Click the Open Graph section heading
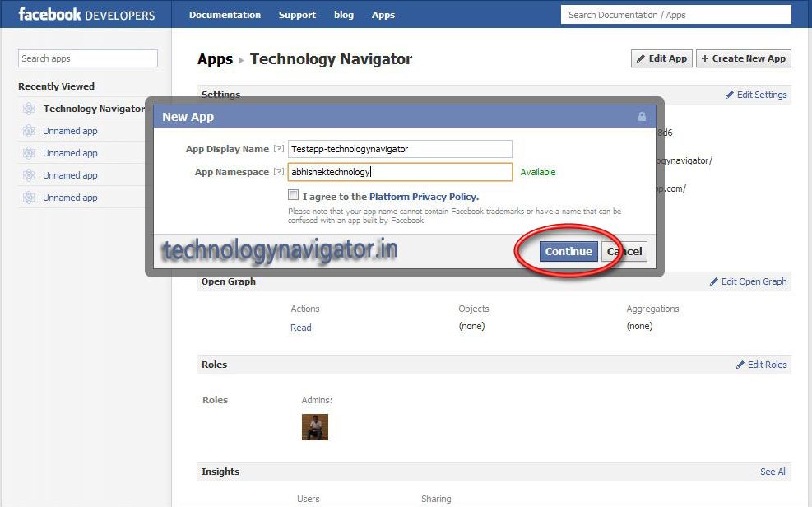This screenshot has width=812, height=507. [229, 281]
